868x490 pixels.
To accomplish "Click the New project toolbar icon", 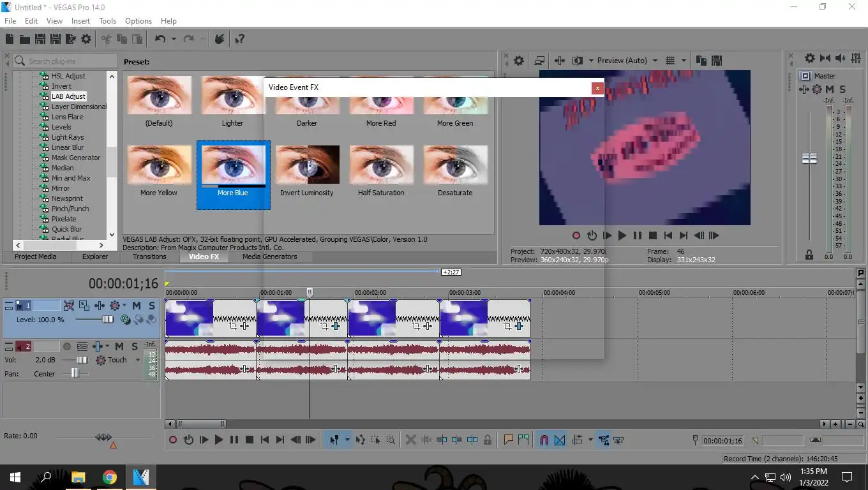I will coord(10,40).
